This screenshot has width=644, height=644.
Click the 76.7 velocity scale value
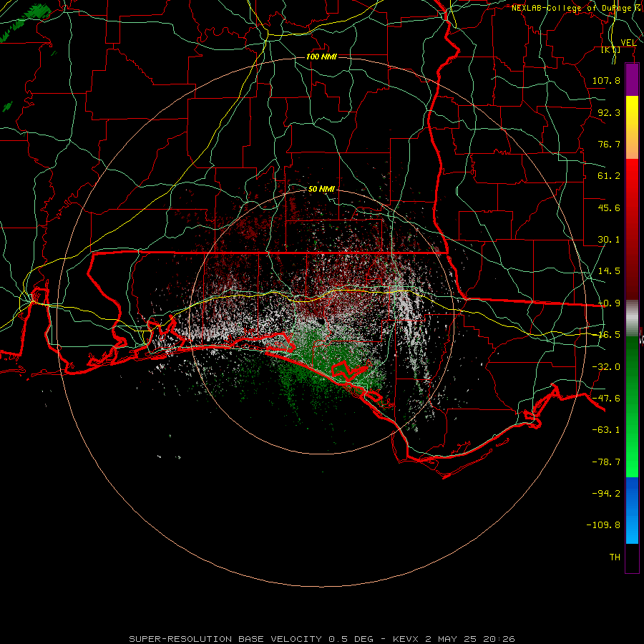609,144
